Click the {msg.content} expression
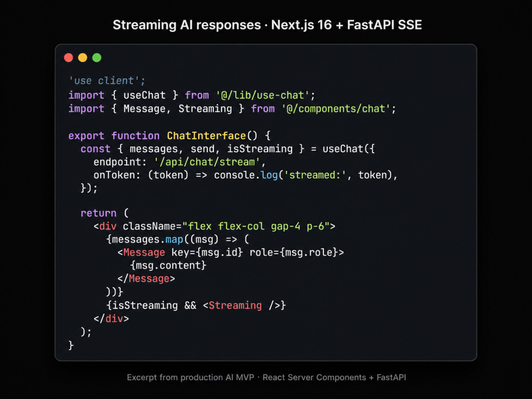 [168, 265]
